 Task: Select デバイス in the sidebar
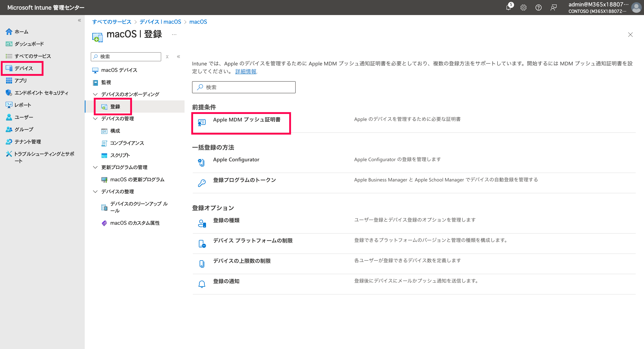[24, 68]
